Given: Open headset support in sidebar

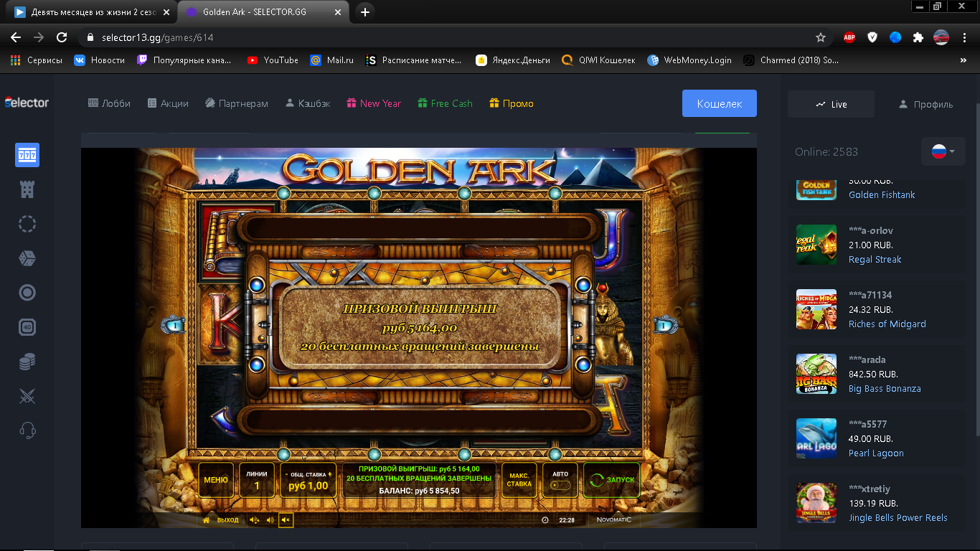Looking at the screenshot, I should tap(27, 430).
